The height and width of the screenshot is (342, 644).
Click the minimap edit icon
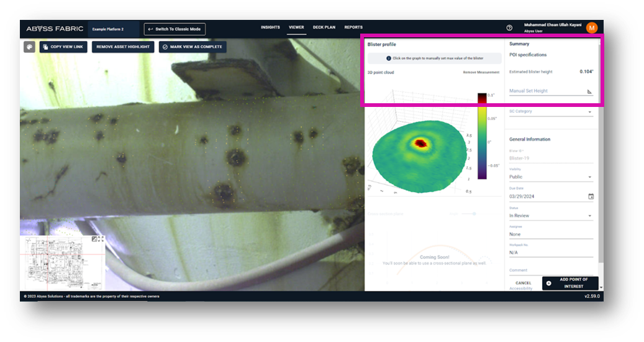pos(94,239)
